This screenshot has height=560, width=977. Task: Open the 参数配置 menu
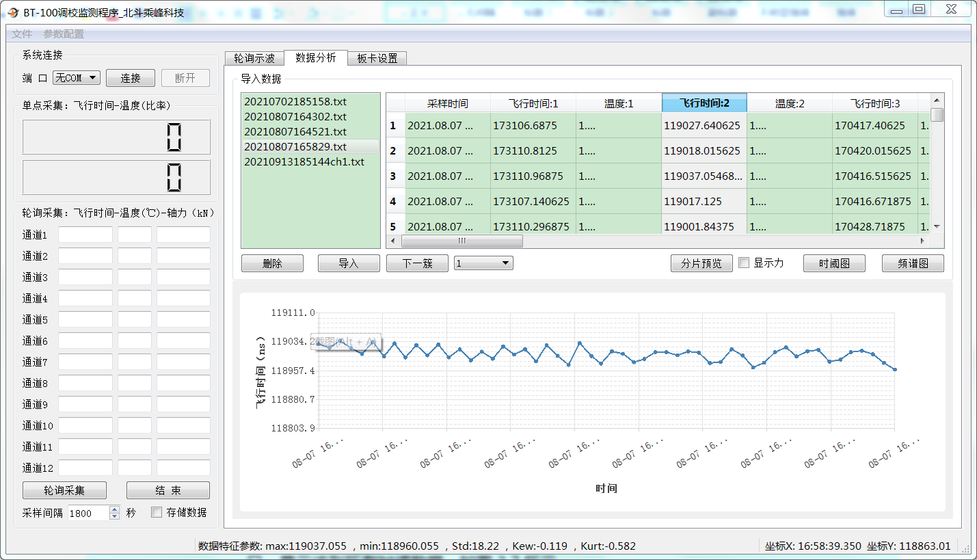(x=64, y=34)
